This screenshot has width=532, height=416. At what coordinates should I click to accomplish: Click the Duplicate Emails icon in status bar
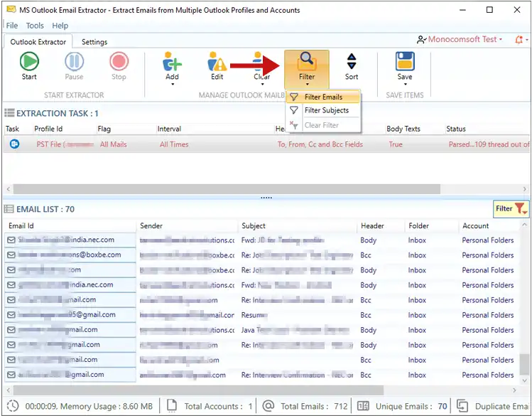coord(462,406)
